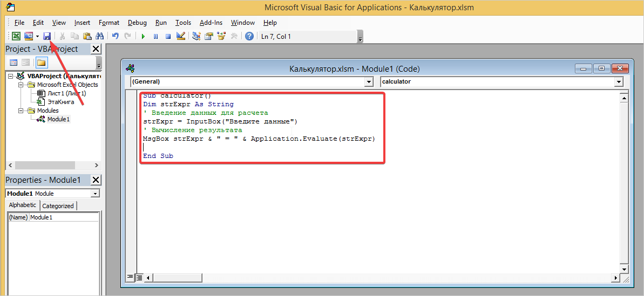
Task: Click the Find binoculars icon
Action: pos(99,36)
